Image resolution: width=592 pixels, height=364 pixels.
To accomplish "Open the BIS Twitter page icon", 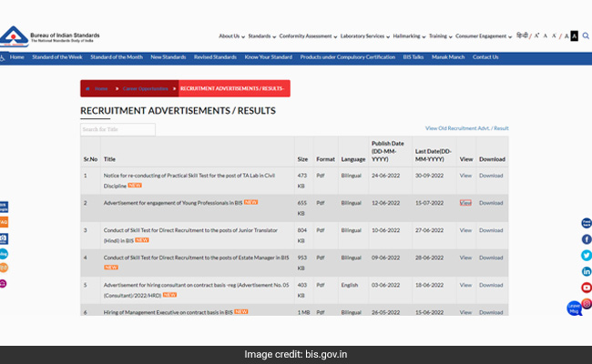I will [x=587, y=256].
